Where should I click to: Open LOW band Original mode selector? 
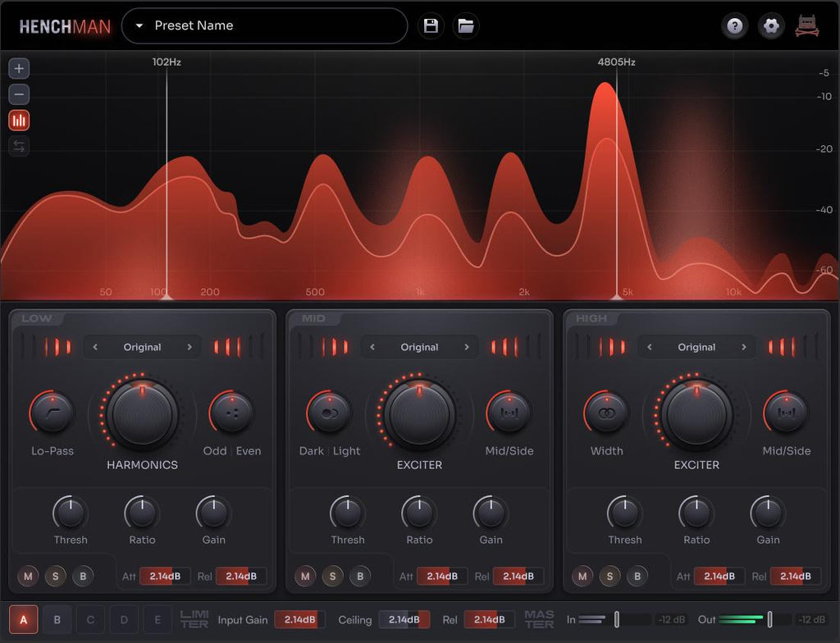142,347
